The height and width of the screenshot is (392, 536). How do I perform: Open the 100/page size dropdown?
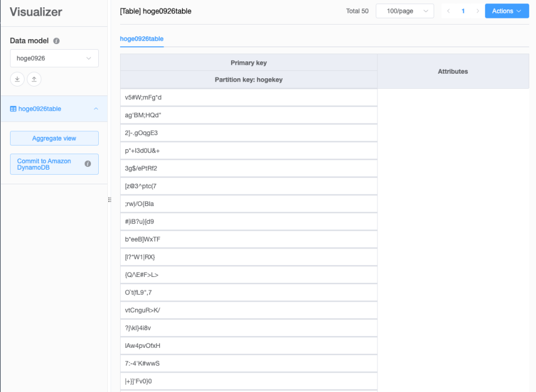point(405,11)
